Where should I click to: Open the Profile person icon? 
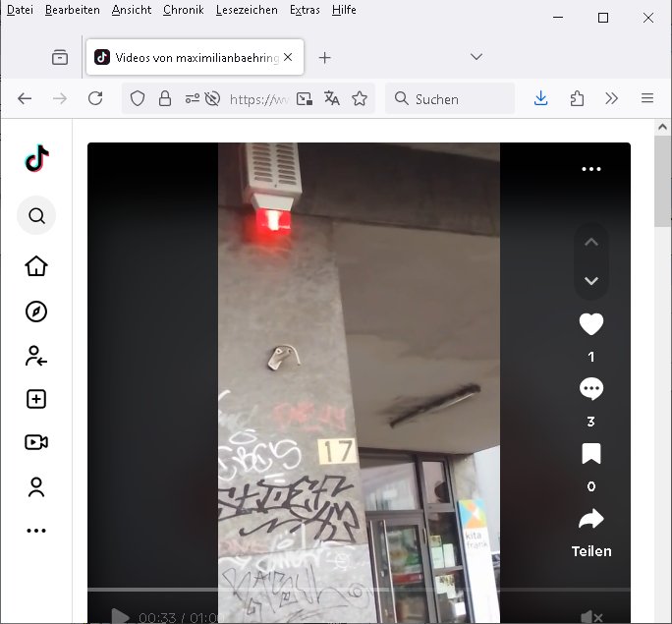[x=36, y=486]
